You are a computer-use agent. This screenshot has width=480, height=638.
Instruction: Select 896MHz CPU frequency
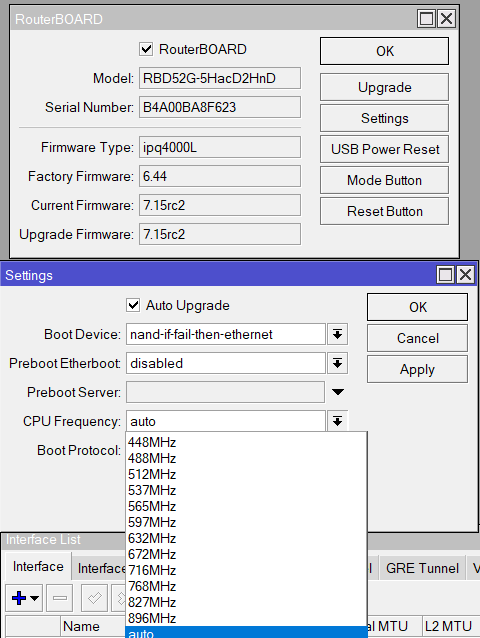(x=246, y=618)
